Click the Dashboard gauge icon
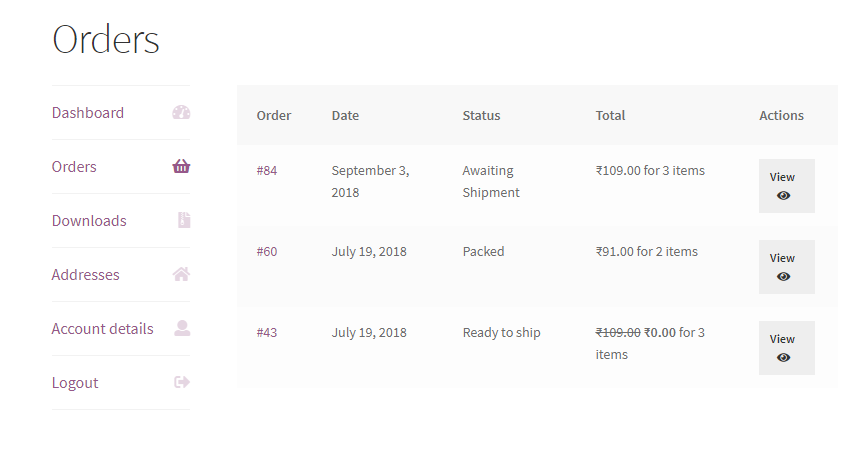The height and width of the screenshot is (454, 858). click(x=181, y=113)
